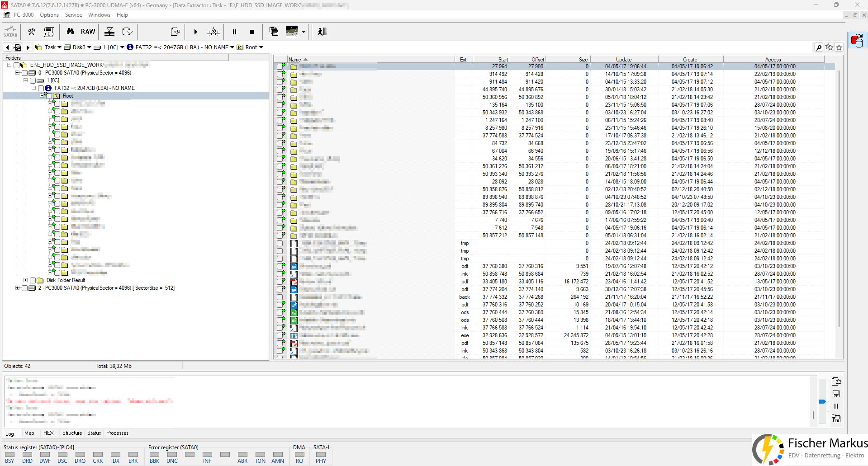Viewport: 868px width, 466px height.
Task: Click the binoculars search icon
Action: (70, 32)
